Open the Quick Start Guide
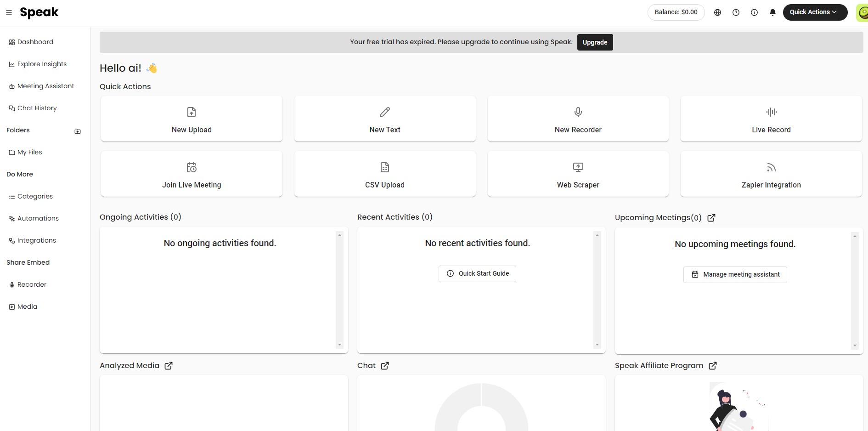 [477, 274]
